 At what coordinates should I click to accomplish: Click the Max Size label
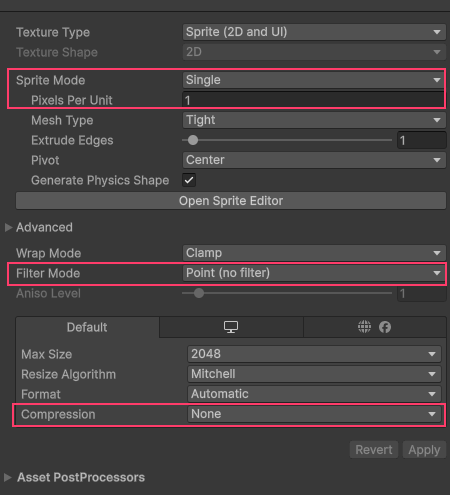(x=47, y=354)
